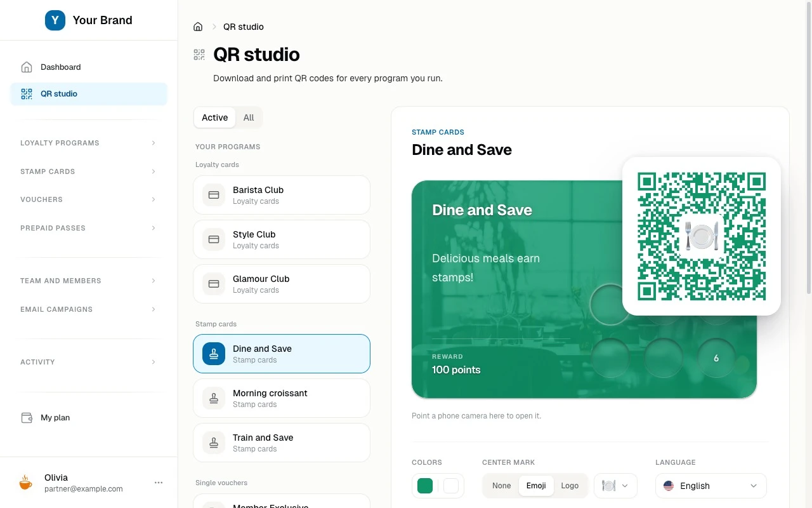This screenshot has width=812, height=508.
Task: Click the green QR code image
Action: (x=702, y=236)
